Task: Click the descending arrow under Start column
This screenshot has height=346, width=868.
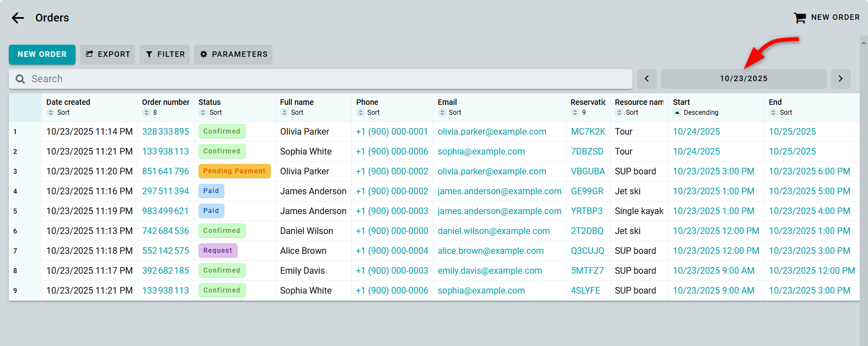Action: pyautogui.click(x=677, y=113)
